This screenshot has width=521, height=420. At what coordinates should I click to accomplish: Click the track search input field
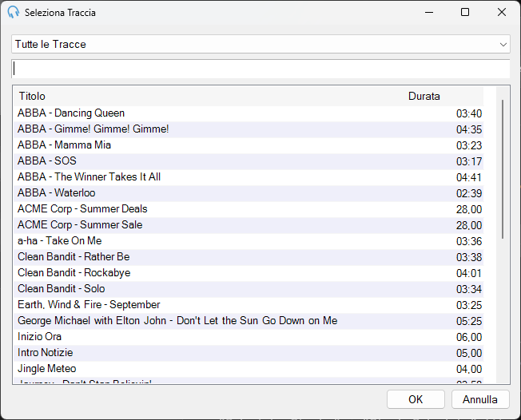(260, 69)
